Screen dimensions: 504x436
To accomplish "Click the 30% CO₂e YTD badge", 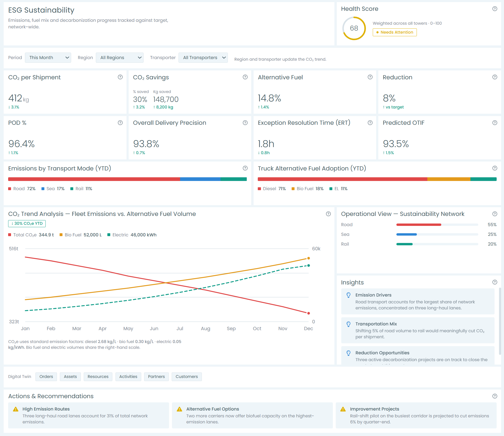I will click(x=27, y=224).
